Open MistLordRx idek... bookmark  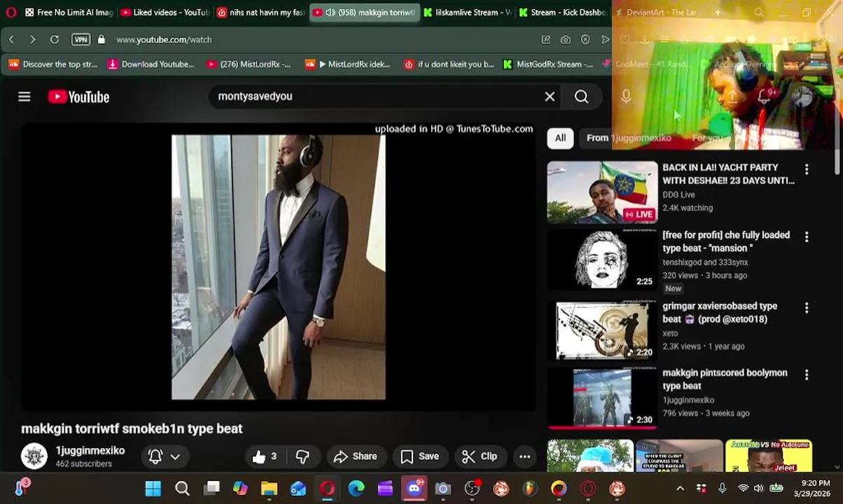pos(348,64)
